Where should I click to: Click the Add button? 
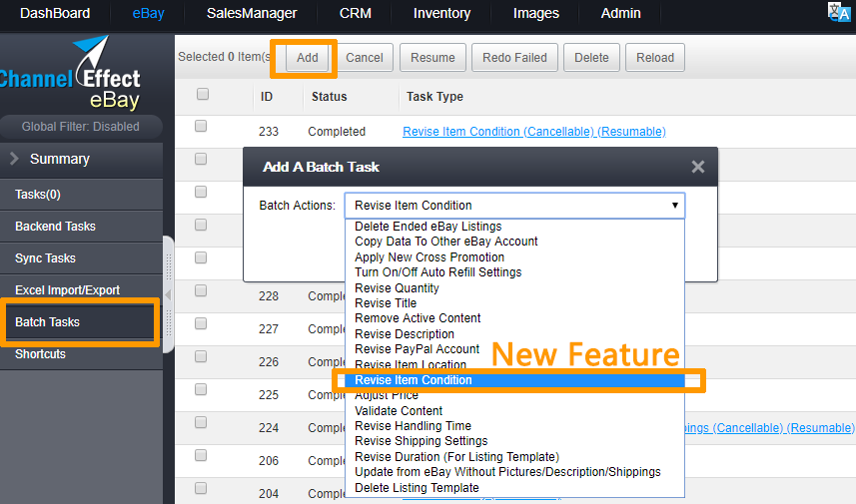(308, 57)
